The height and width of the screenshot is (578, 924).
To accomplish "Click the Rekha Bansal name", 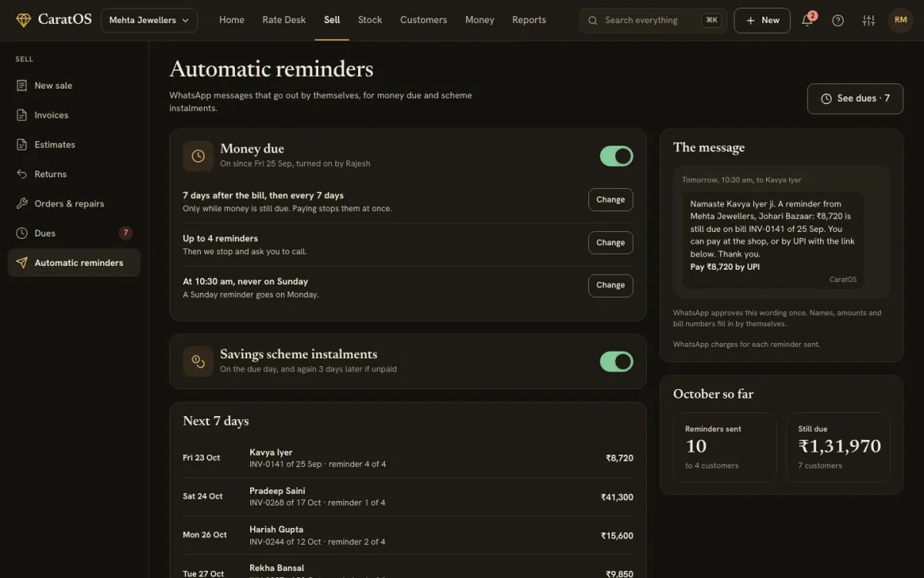I will click(x=276, y=568).
